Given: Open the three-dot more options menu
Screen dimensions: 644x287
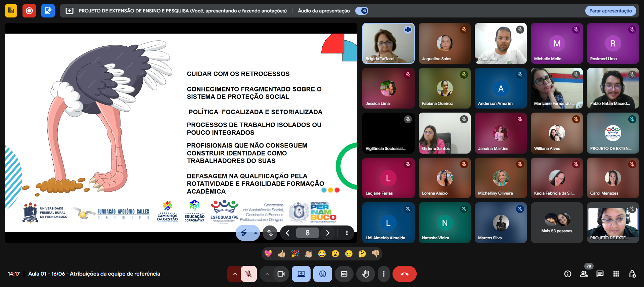Looking at the screenshot, I should point(383,274).
